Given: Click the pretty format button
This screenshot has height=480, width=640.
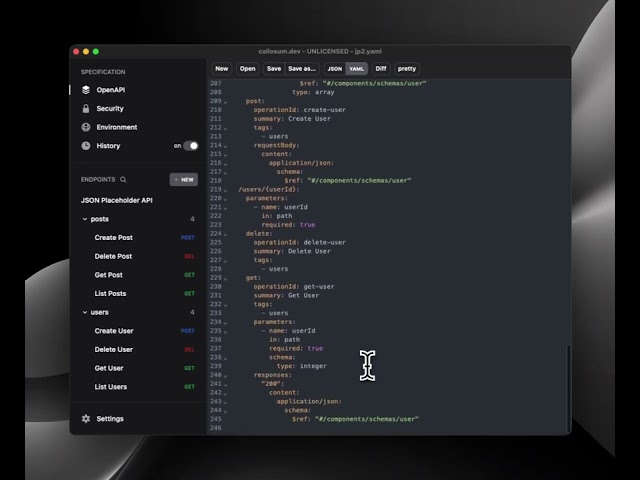Looking at the screenshot, I should click(x=407, y=69).
